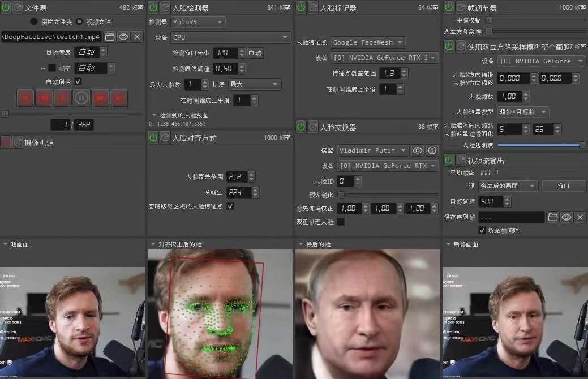Open folder picker for 保存序列路径
This screenshot has height=379, width=588.
click(553, 217)
